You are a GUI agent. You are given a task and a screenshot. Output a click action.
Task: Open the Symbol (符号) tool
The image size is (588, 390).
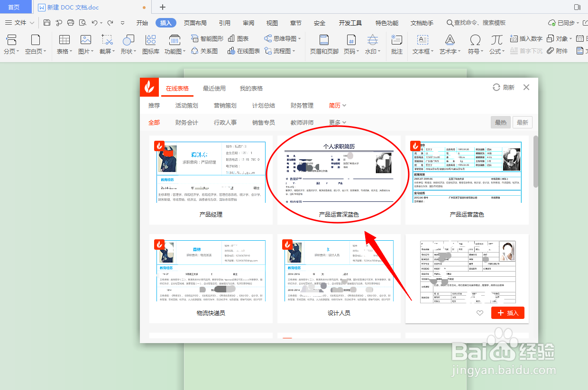point(475,45)
